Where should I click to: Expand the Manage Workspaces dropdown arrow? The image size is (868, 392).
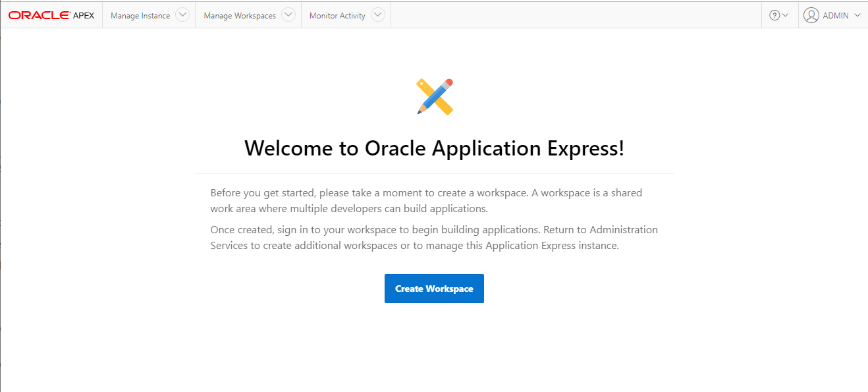288,15
